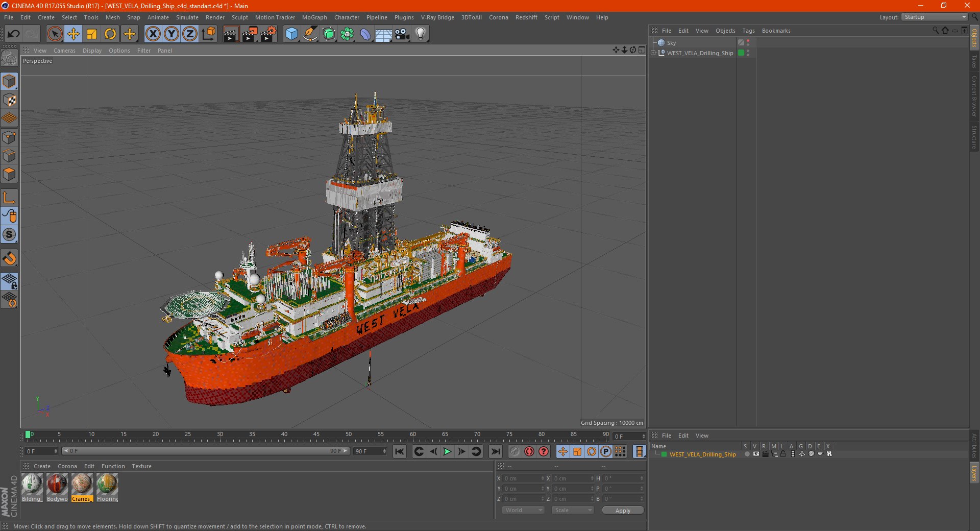This screenshot has height=531, width=980.
Task: Click Make Editable in left palette
Action: (x=9, y=58)
